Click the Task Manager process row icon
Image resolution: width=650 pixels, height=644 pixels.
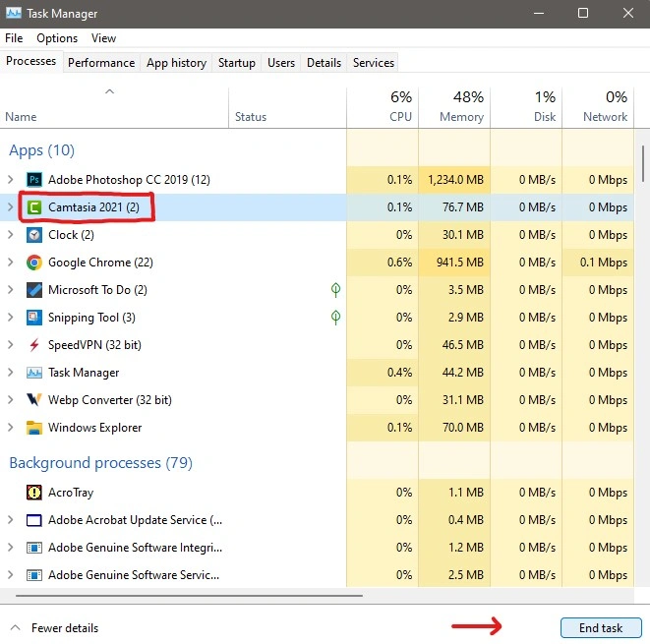point(34,373)
